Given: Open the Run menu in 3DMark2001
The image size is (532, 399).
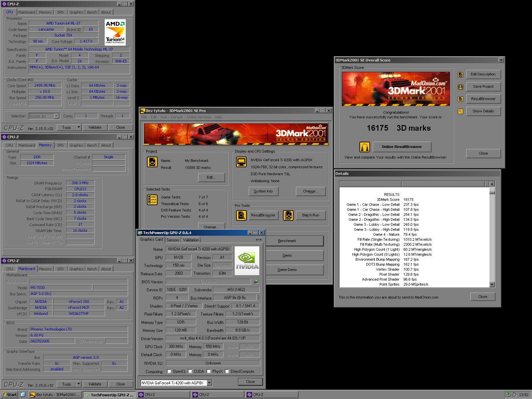Looking at the screenshot, I should 164,117.
